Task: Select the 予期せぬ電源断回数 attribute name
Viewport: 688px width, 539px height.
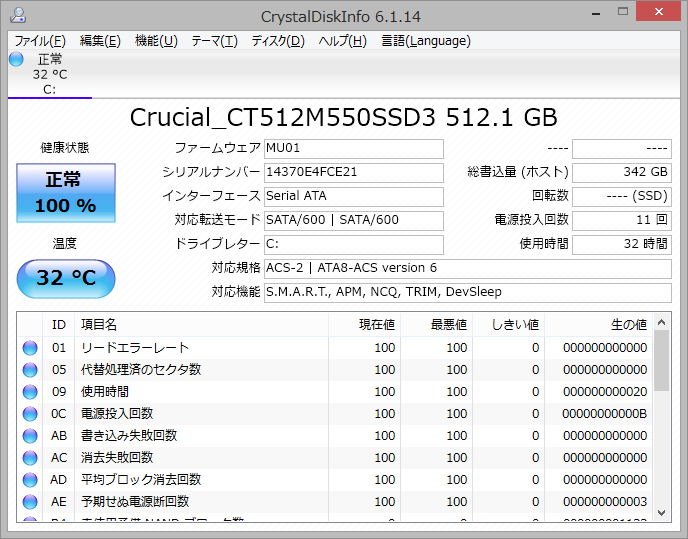Action: (x=135, y=502)
